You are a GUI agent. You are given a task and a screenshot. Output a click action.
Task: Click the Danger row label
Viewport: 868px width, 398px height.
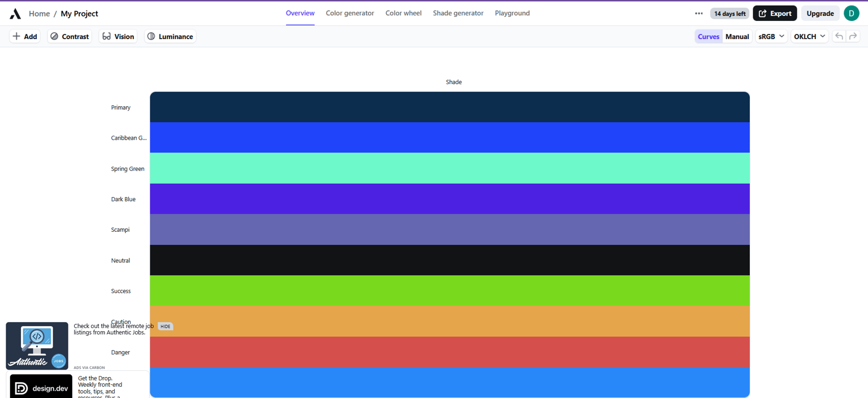point(120,352)
